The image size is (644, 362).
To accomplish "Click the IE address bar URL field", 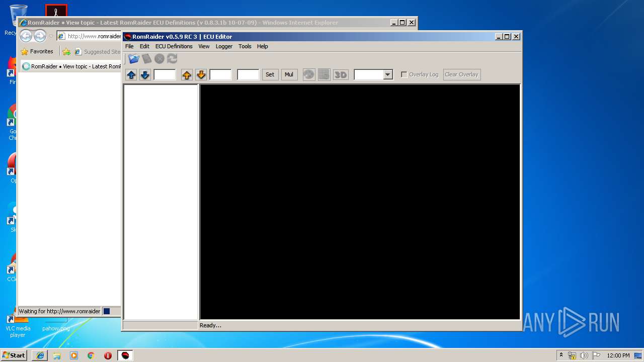I will [x=89, y=36].
